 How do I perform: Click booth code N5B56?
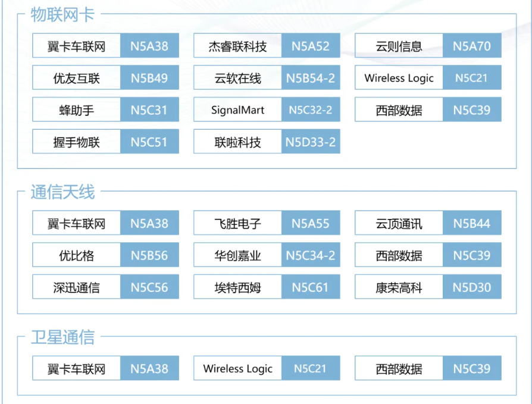(149, 255)
